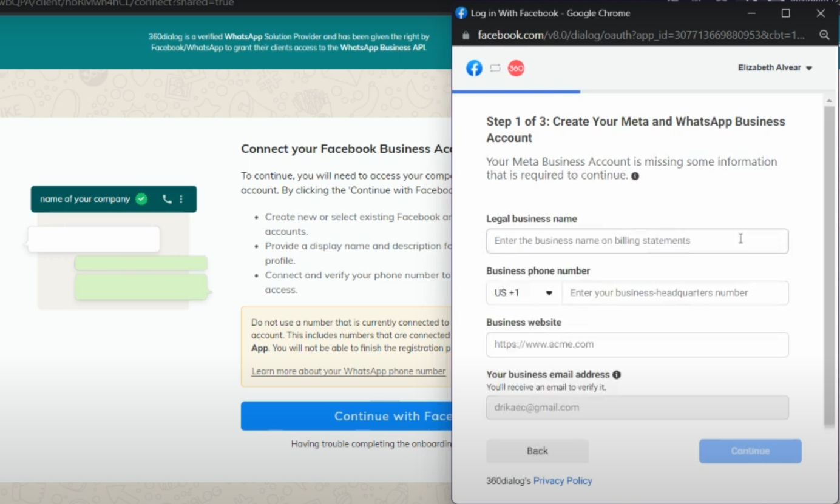
Task: Click the 'Connect your Facebook Business' heading
Action: [346, 149]
